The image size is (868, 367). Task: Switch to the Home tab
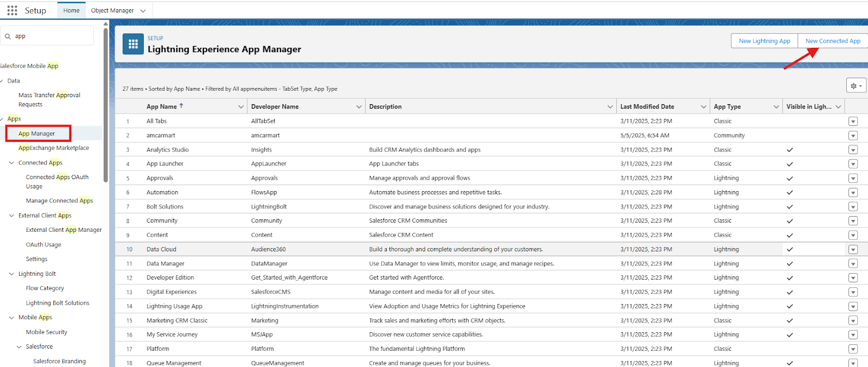71,10
